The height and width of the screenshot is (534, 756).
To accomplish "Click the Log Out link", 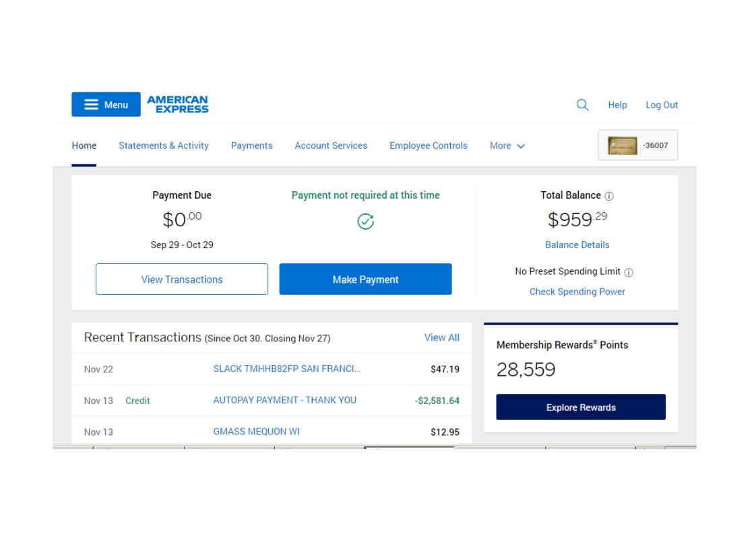I will (662, 105).
